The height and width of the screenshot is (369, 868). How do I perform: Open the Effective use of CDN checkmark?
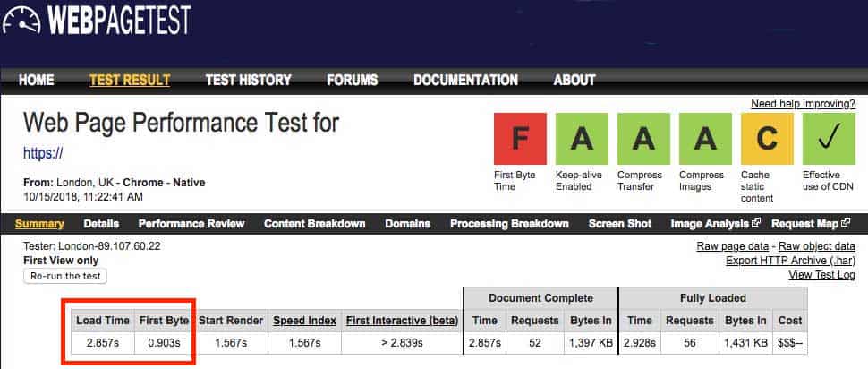coord(829,139)
